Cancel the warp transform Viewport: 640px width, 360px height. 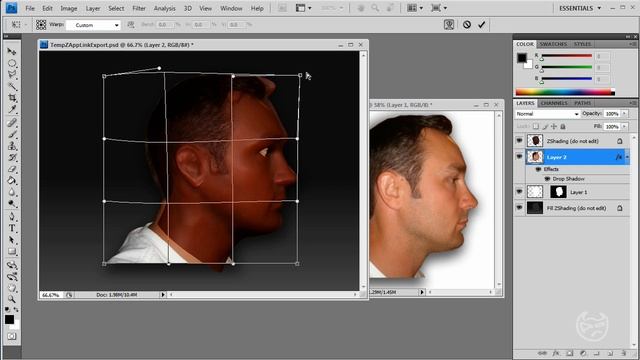pos(467,24)
